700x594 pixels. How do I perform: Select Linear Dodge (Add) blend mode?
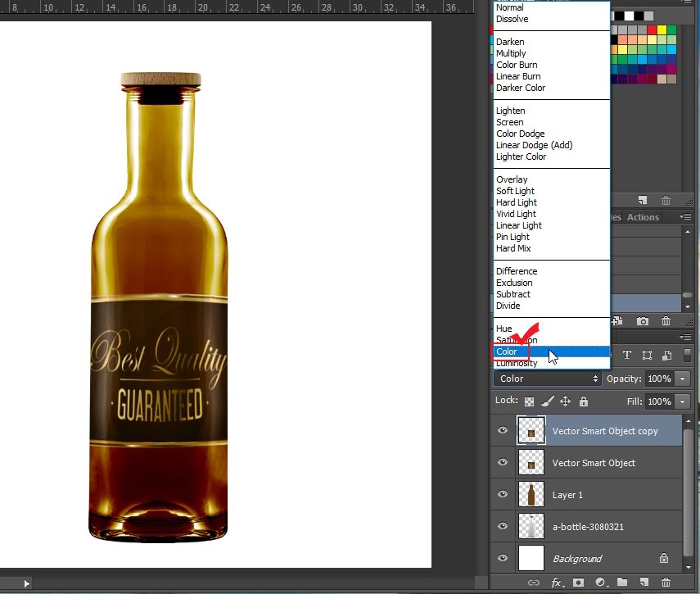535,145
